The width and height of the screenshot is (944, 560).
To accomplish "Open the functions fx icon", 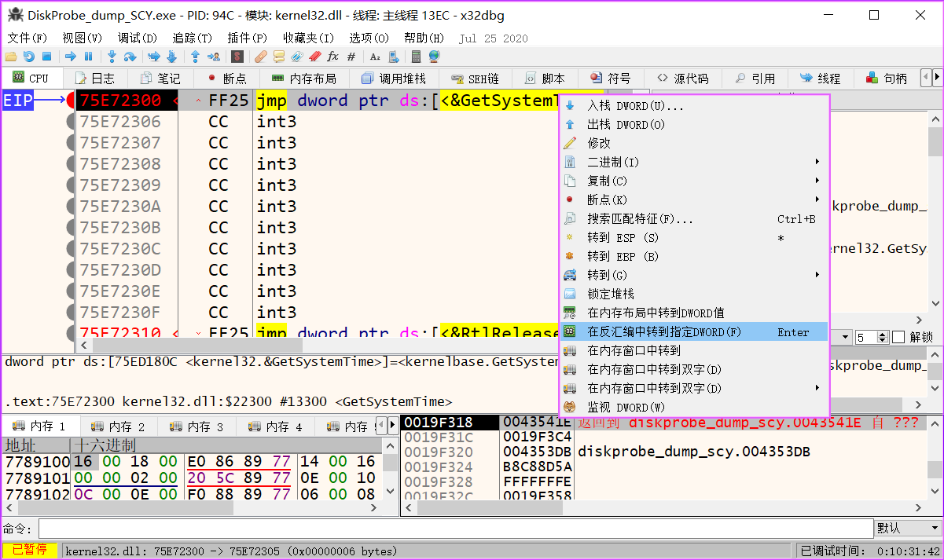I will (333, 57).
